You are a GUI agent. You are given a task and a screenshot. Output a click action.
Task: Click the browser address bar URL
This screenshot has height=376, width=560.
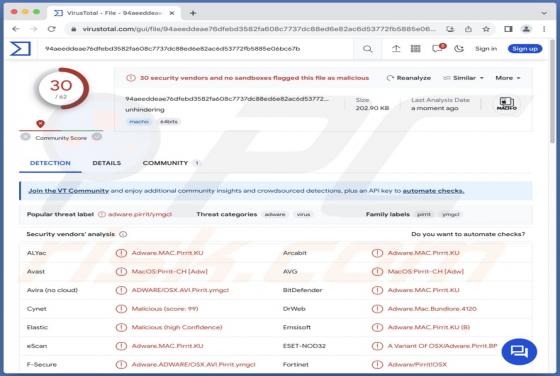pos(259,29)
